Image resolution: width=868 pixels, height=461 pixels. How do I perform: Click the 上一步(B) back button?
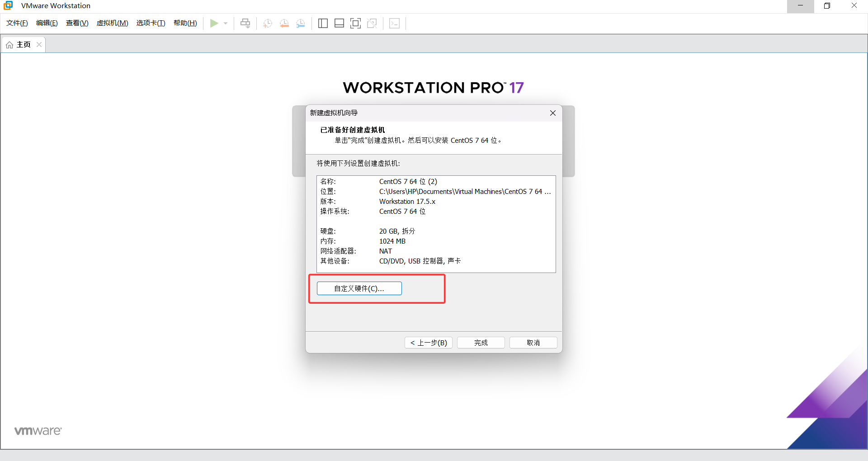(x=429, y=343)
